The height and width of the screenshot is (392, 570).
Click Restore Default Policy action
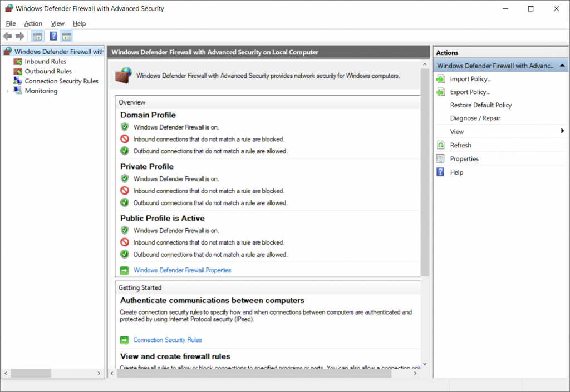(x=480, y=105)
